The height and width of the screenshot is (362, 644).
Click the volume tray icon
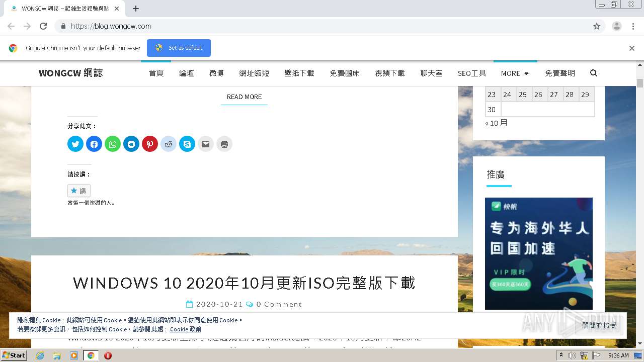coord(572,355)
